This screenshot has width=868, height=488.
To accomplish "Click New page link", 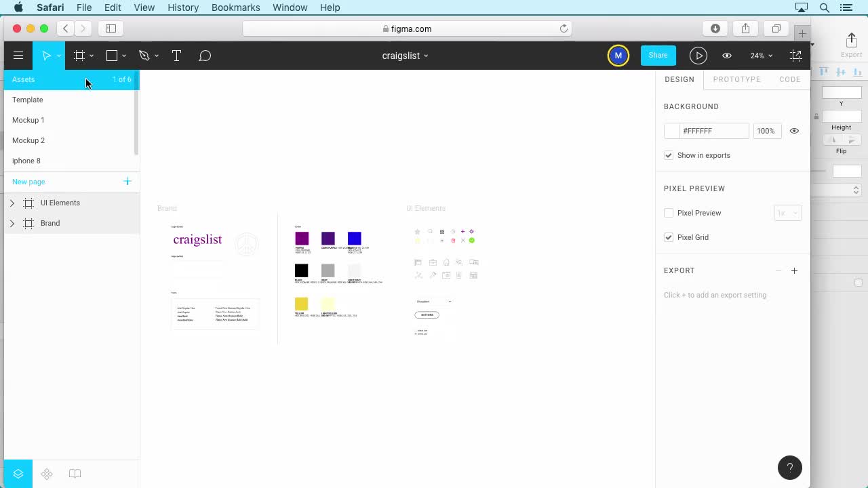I will pos(28,182).
